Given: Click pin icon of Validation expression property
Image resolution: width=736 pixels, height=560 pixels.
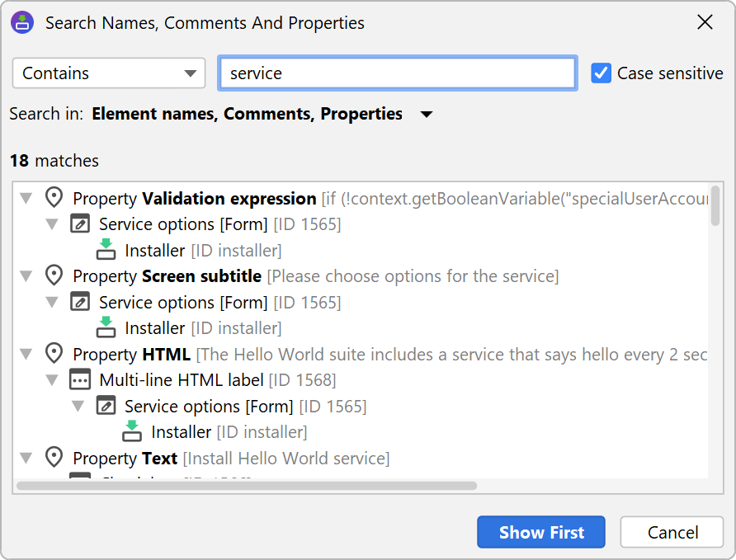Looking at the screenshot, I should click(x=54, y=198).
